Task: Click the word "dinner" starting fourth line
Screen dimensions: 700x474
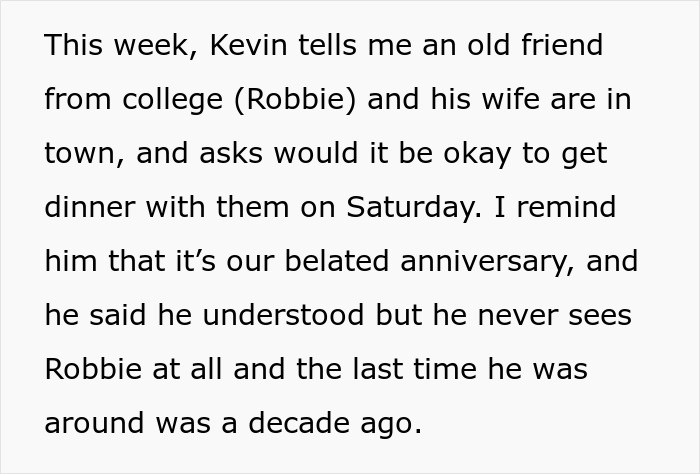Action: (x=90, y=207)
